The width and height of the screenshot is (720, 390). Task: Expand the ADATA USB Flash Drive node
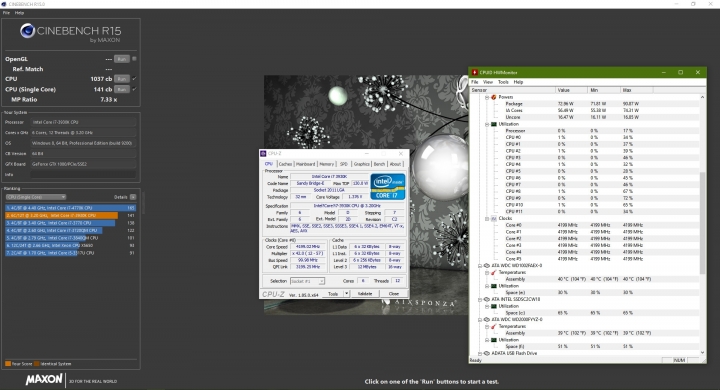tap(480, 354)
